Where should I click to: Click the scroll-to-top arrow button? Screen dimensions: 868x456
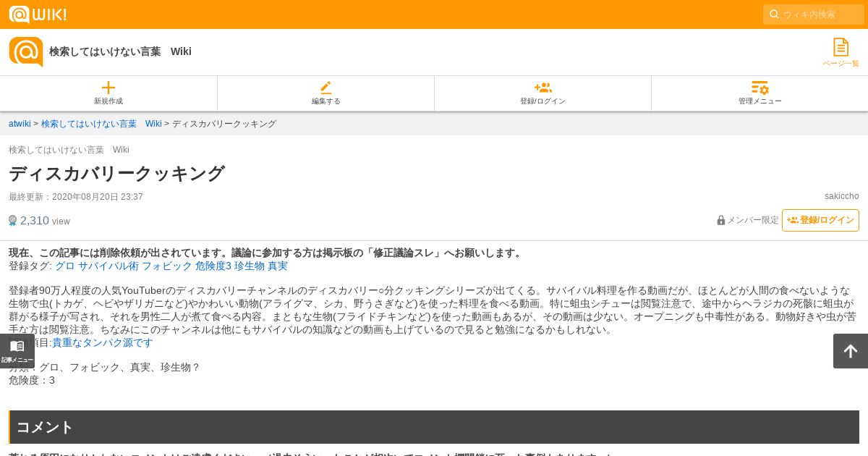tap(851, 351)
